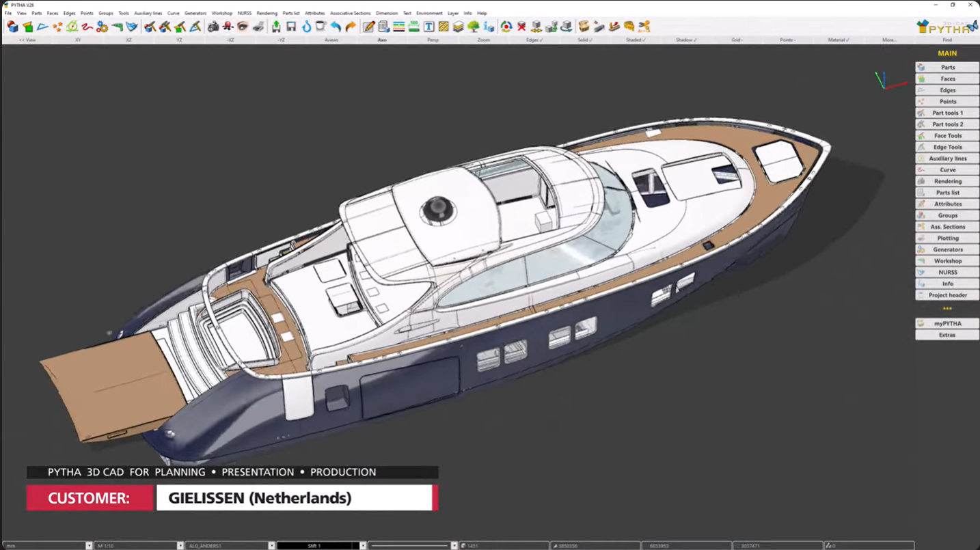The height and width of the screenshot is (550, 980).
Task: Open the 'Stift 1' pen dropdown
Action: pyautogui.click(x=363, y=546)
